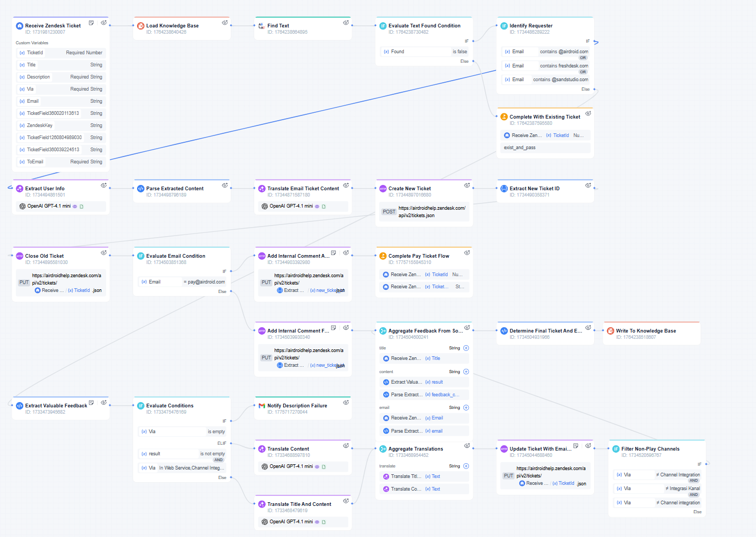Select exist_and_pass field in Complete With Existing Ticket
The width and height of the screenshot is (756, 537).
[x=545, y=148]
